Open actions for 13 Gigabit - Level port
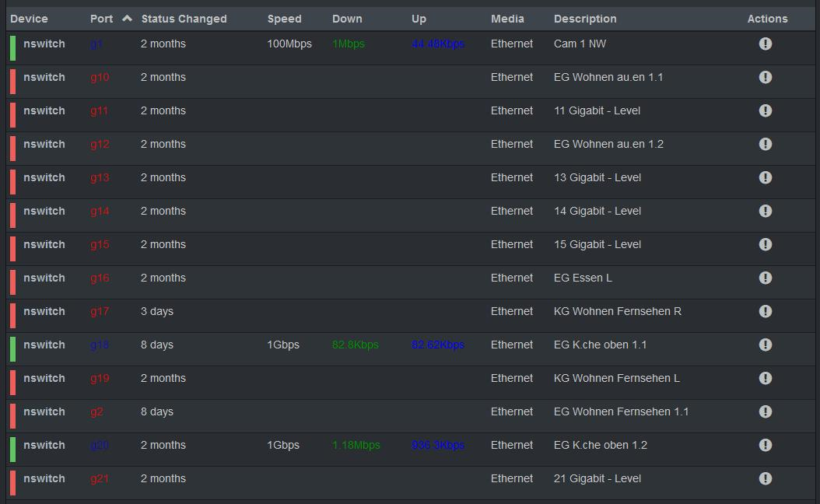The height and width of the screenshot is (504, 820). 766,177
